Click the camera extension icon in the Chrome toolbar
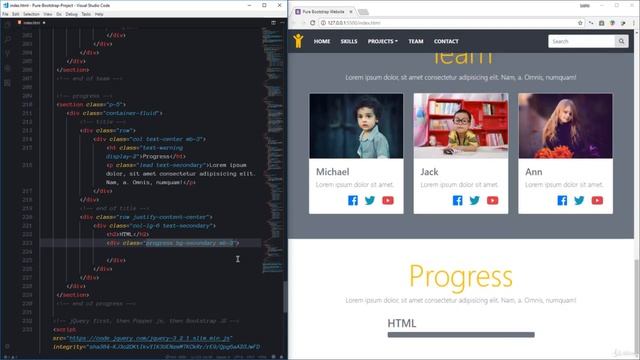 click(x=601, y=23)
